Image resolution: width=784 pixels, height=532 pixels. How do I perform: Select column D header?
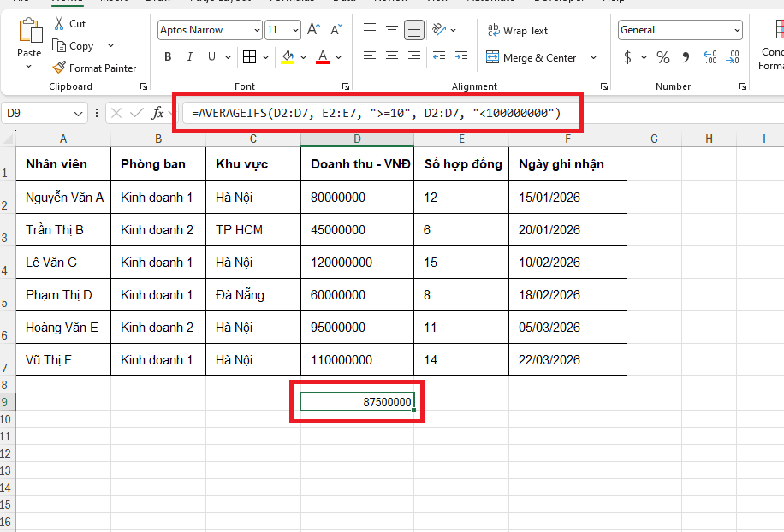[357, 139]
